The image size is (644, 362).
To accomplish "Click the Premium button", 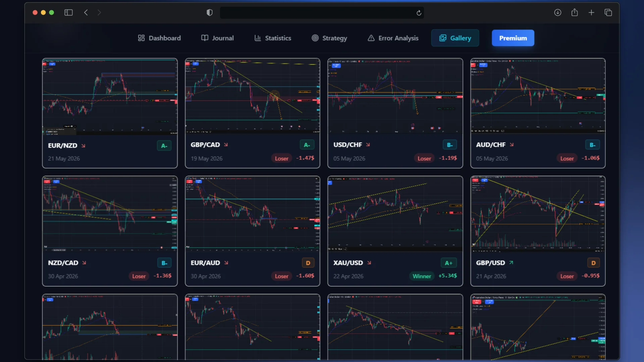I will pyautogui.click(x=513, y=38).
